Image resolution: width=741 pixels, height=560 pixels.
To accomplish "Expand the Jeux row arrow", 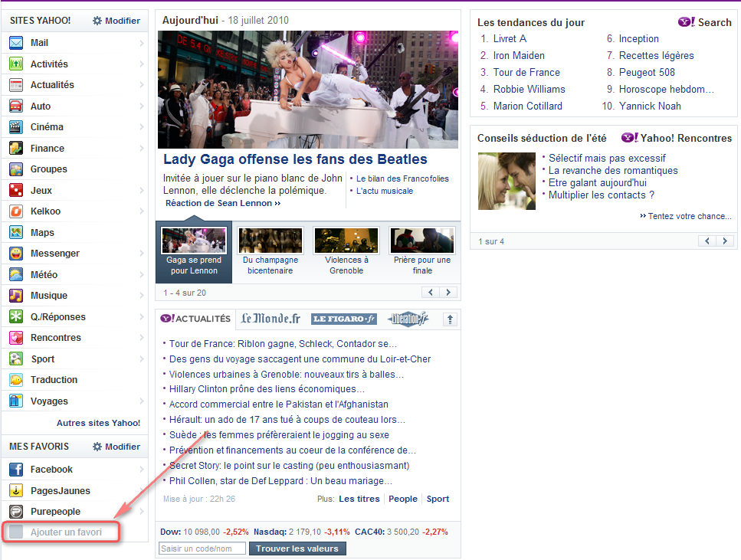I will [142, 190].
